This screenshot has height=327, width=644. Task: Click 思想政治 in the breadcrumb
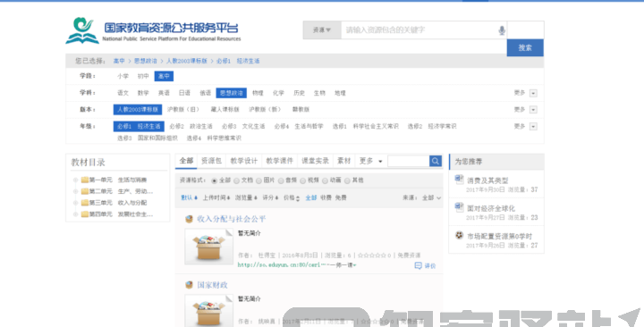[x=146, y=61]
